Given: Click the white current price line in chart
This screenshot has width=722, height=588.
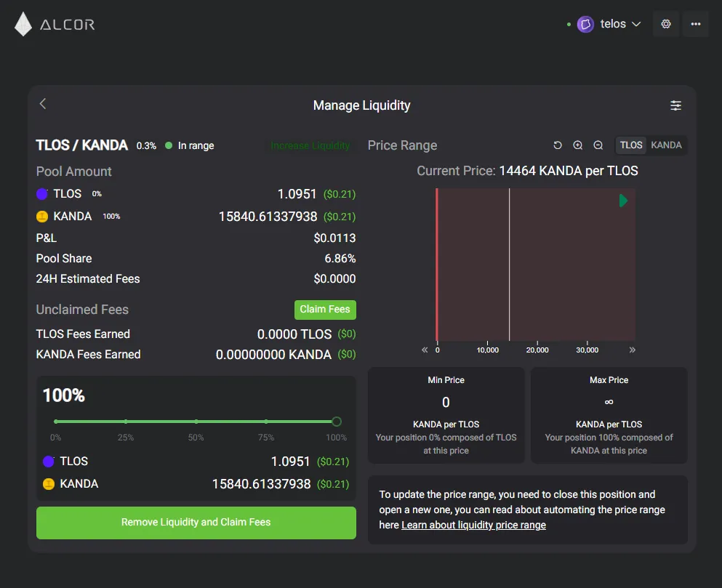Looking at the screenshot, I should click(x=509, y=265).
